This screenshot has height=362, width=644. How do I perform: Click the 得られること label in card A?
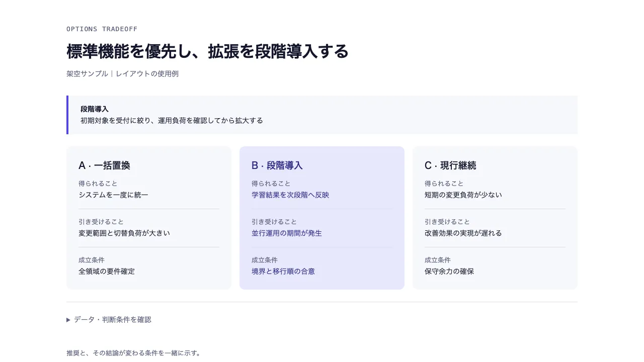(98, 184)
